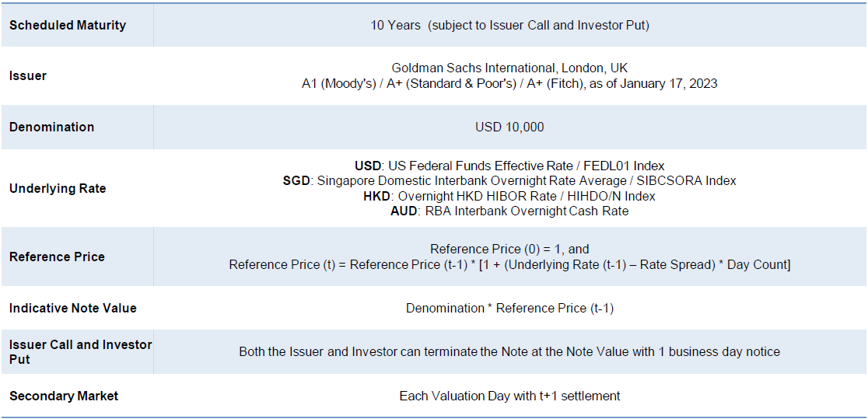
Task: Click the Underlying Rate row label
Action: (x=58, y=188)
